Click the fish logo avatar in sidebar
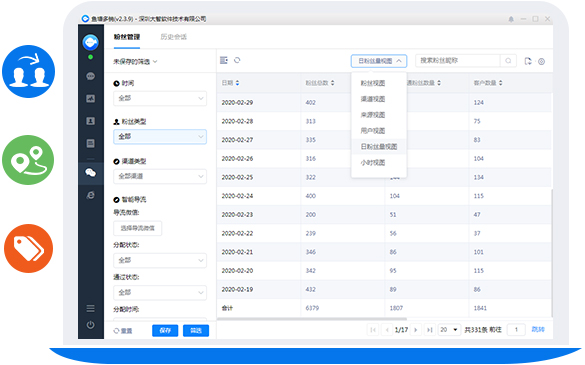Screen dimensions: 585x365 pyautogui.click(x=91, y=42)
